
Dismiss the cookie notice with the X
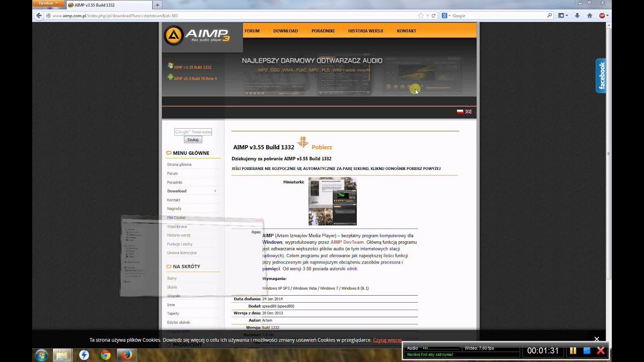(597, 339)
